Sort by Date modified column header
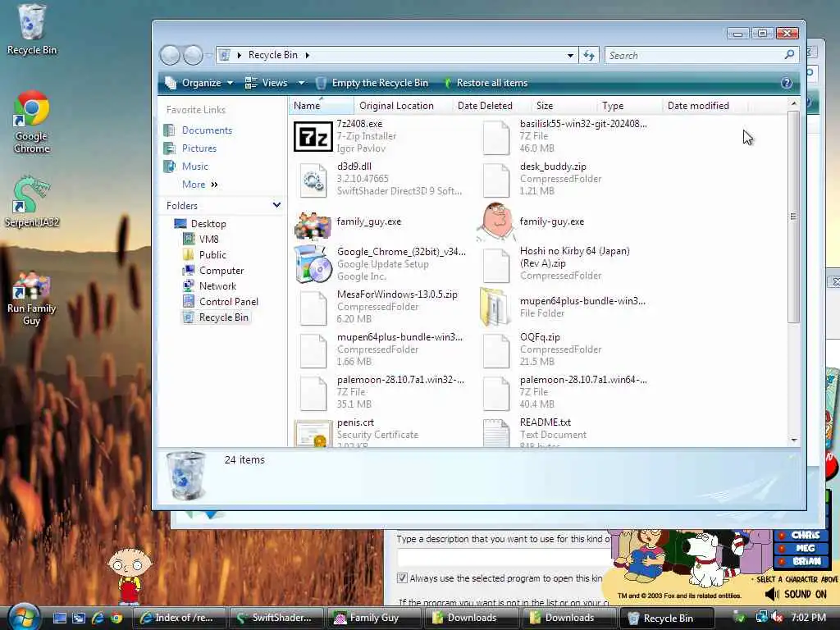This screenshot has height=630, width=840. point(705,106)
